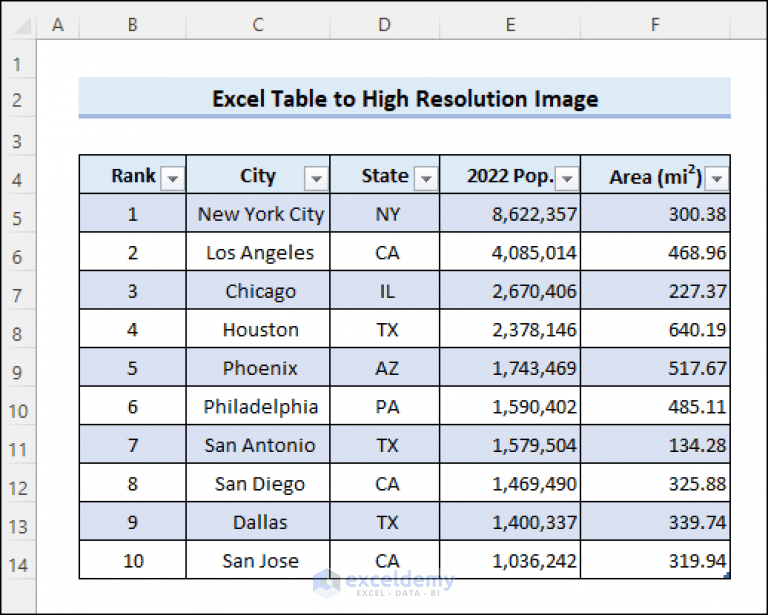Select the 'Dallas' cell

click(x=258, y=521)
